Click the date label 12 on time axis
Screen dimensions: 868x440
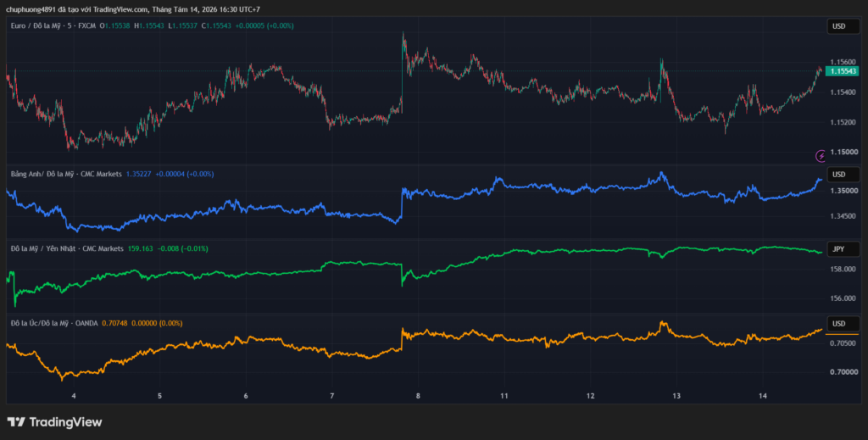point(591,396)
